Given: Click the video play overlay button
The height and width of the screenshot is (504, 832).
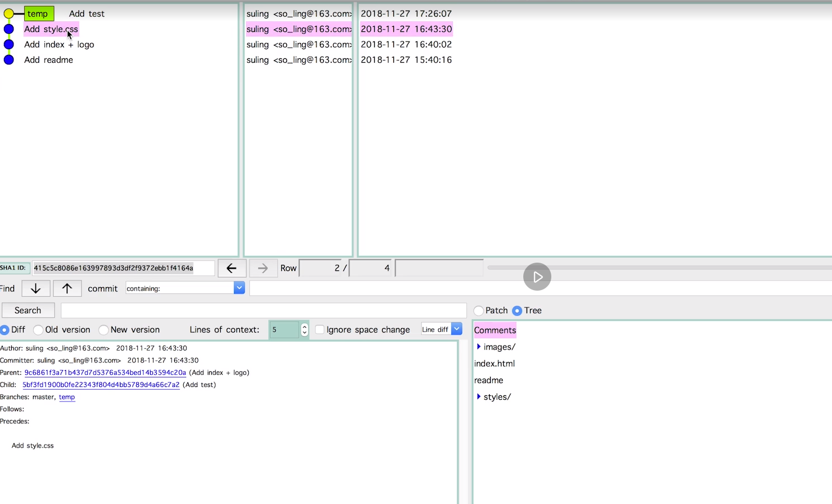Looking at the screenshot, I should (537, 277).
